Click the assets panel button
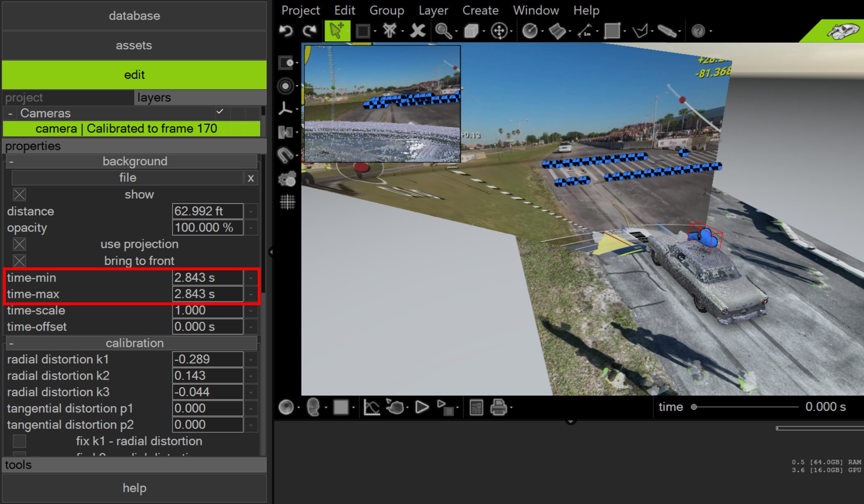The image size is (864, 504). (134, 45)
